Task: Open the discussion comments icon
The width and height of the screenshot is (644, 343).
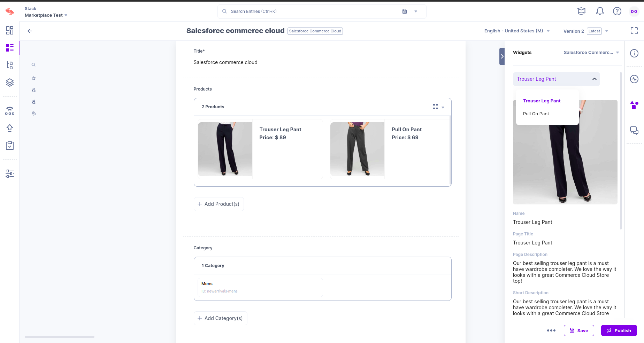Action: [x=634, y=131]
